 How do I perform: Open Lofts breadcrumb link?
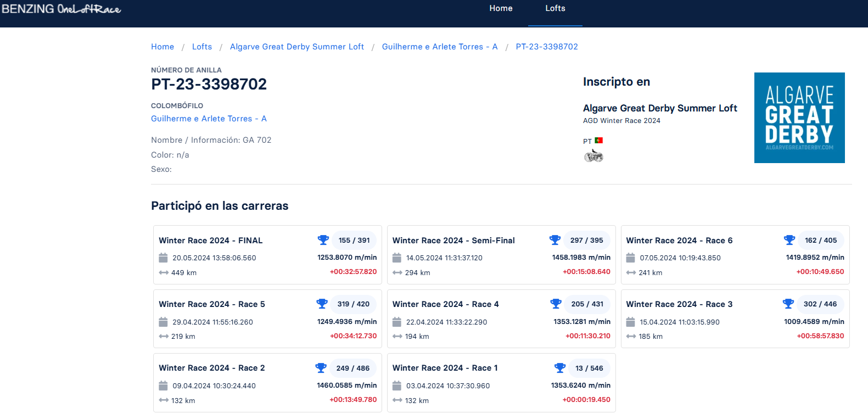click(202, 47)
